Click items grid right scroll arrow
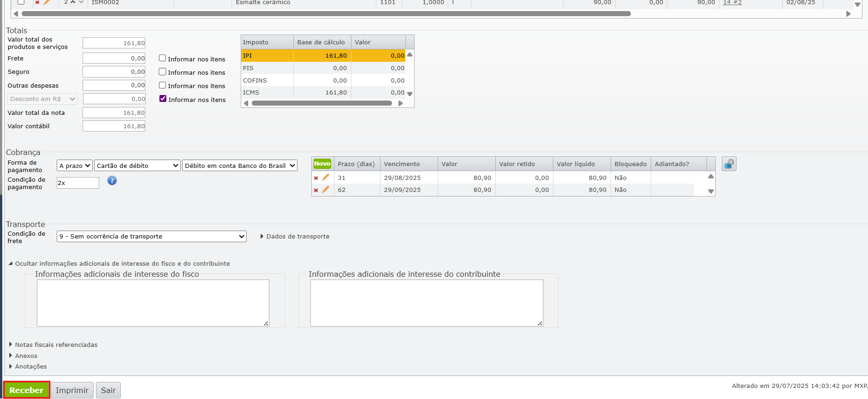Image resolution: width=868 pixels, height=399 pixels. pos(848,14)
